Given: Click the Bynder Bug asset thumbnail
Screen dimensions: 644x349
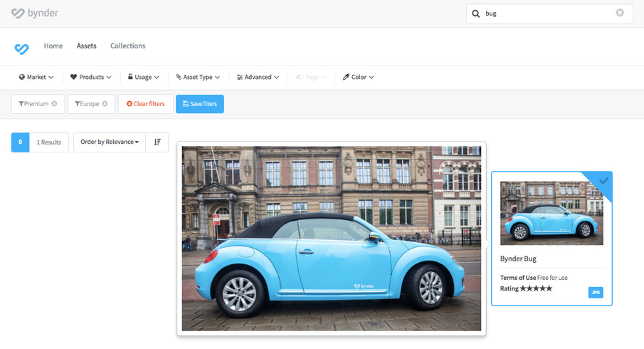Looking at the screenshot, I should (x=551, y=213).
